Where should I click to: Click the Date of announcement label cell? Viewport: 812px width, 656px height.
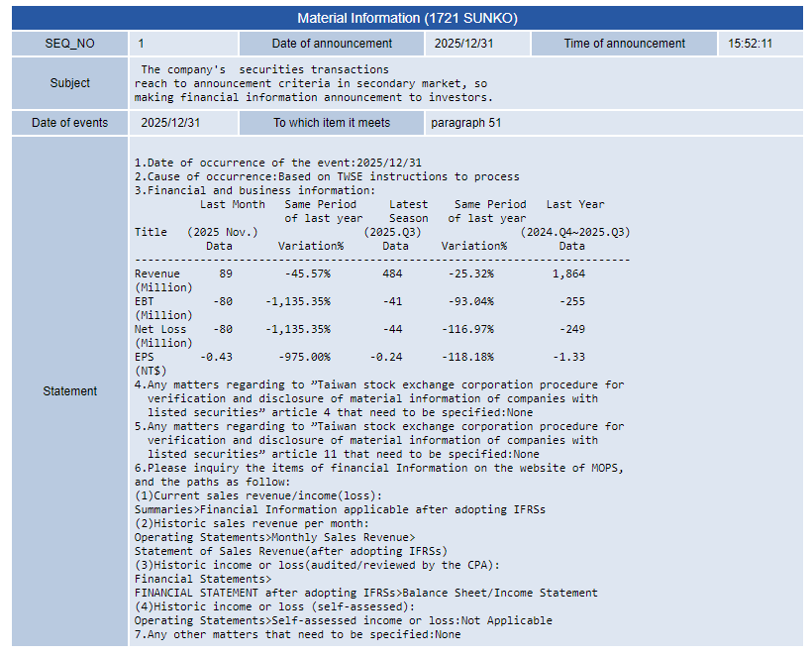pyautogui.click(x=332, y=44)
